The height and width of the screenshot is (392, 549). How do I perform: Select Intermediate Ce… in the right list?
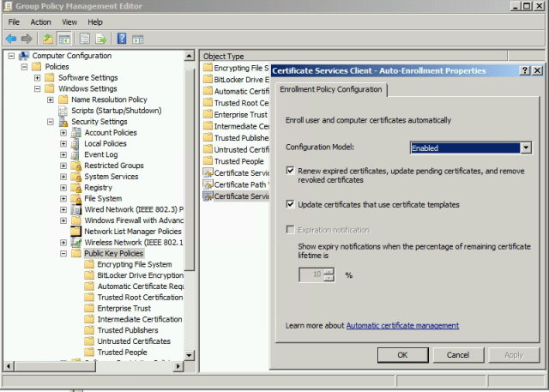click(x=242, y=126)
